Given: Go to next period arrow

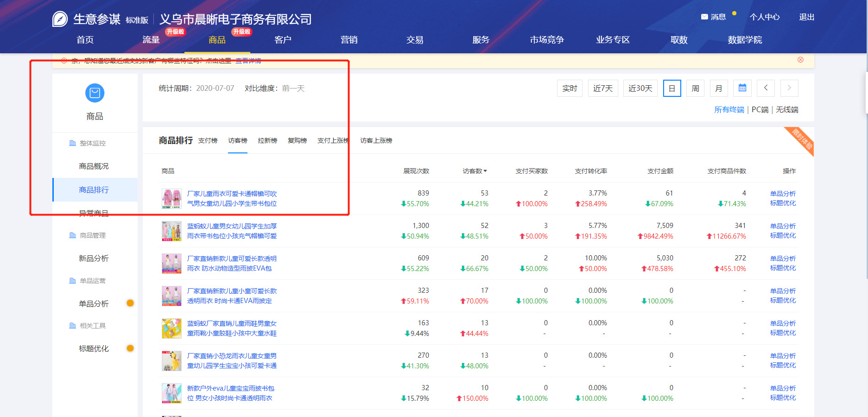Looking at the screenshot, I should [x=789, y=88].
